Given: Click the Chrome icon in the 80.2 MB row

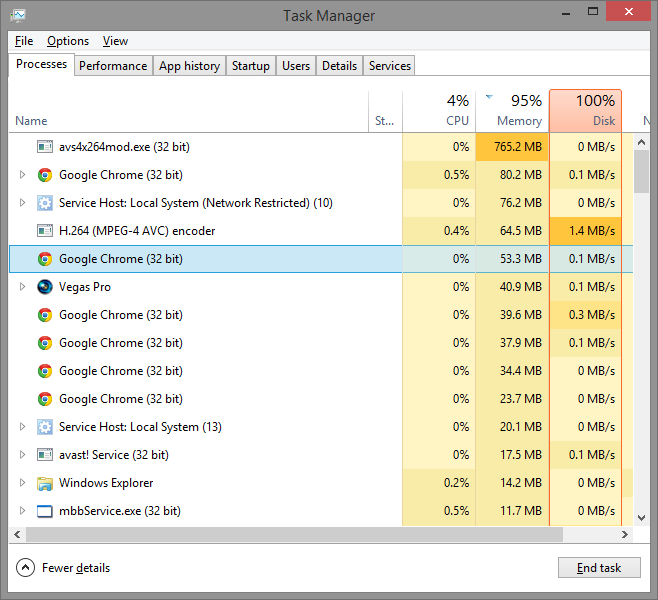Looking at the screenshot, I should [44, 175].
